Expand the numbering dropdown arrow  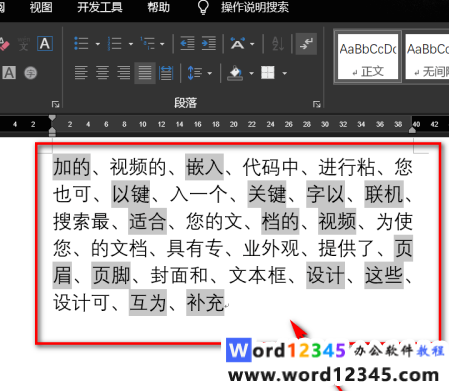tap(131, 44)
